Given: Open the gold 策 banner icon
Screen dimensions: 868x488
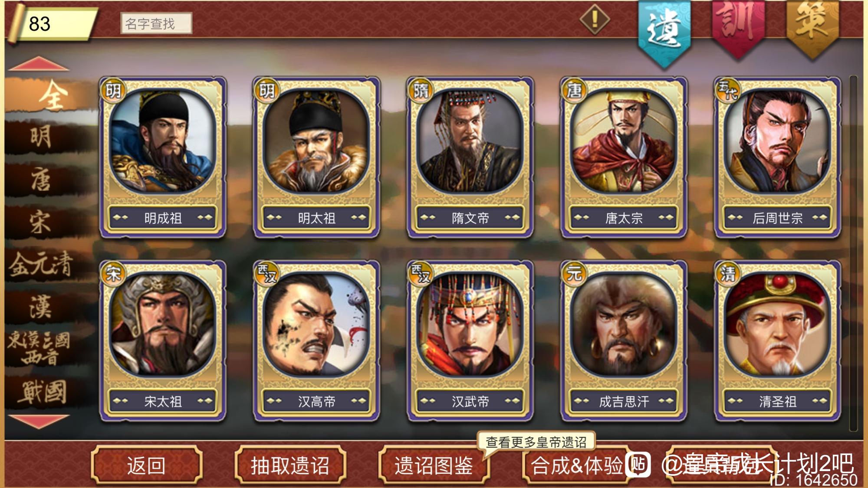Looking at the screenshot, I should [x=812, y=28].
